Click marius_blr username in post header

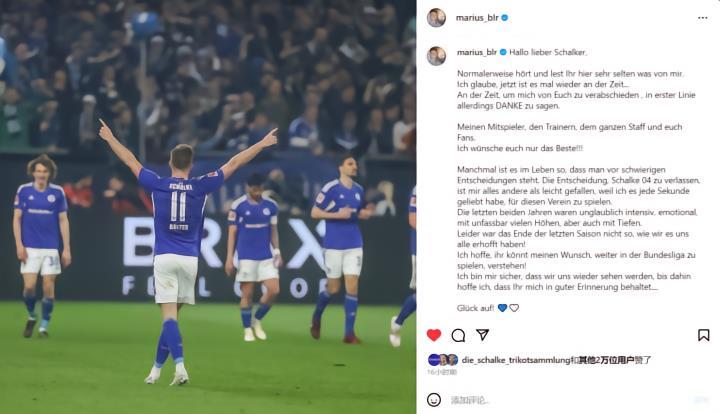(x=477, y=18)
